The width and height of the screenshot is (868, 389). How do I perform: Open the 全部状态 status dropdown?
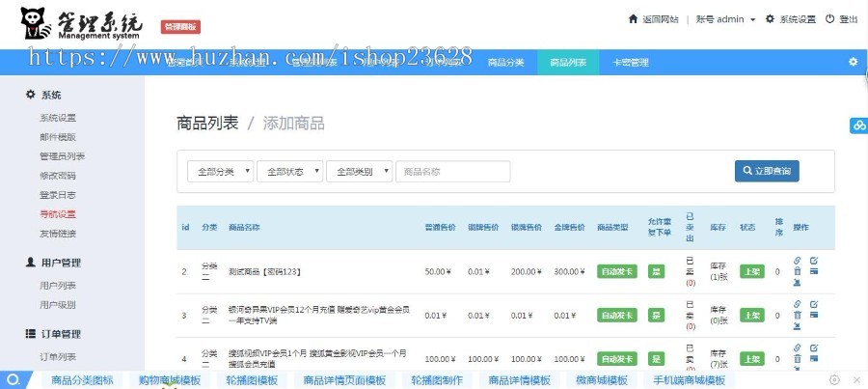[290, 172]
